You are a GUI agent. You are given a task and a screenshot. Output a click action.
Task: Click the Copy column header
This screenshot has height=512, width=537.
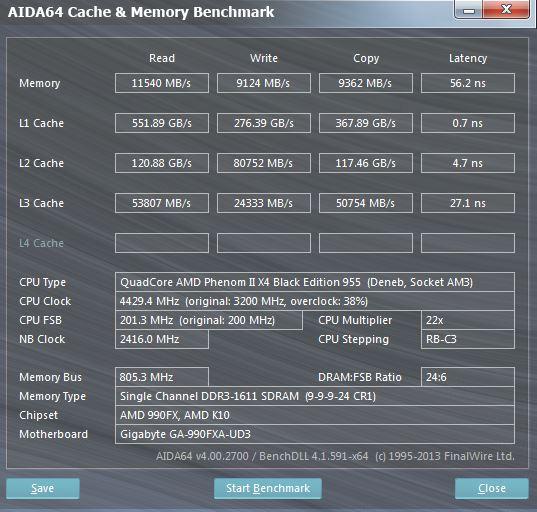point(366,59)
